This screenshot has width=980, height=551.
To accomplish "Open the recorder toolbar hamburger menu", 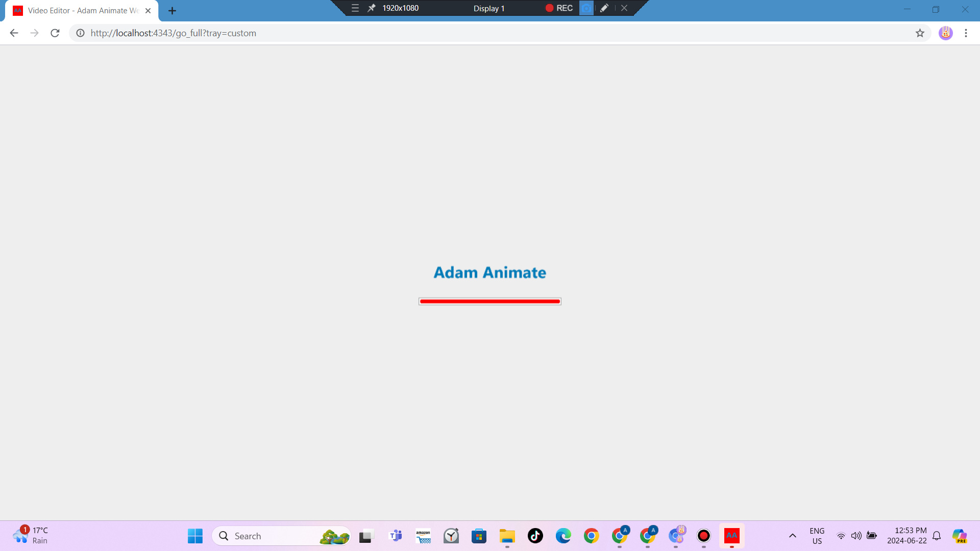I will click(x=355, y=8).
